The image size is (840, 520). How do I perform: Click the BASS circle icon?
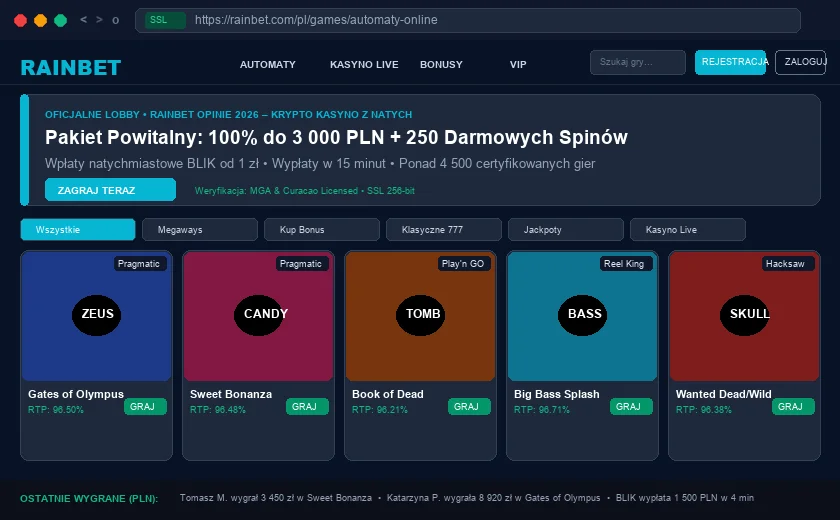pos(583,315)
